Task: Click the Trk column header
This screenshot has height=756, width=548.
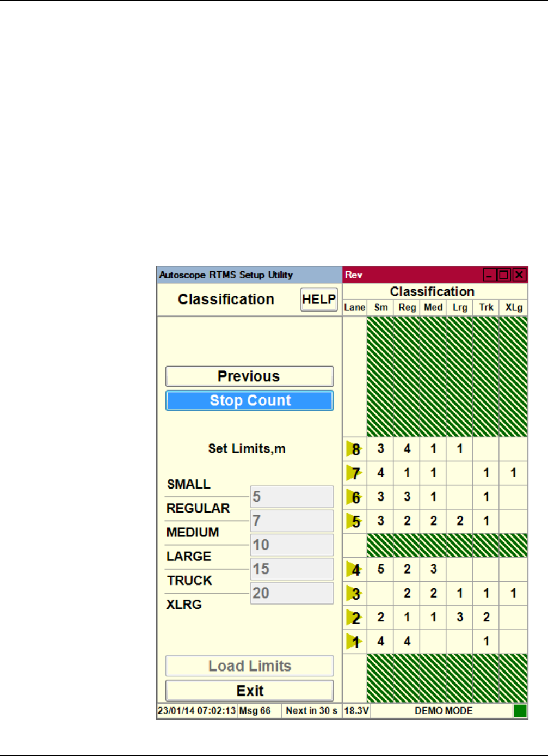Action: pos(486,308)
